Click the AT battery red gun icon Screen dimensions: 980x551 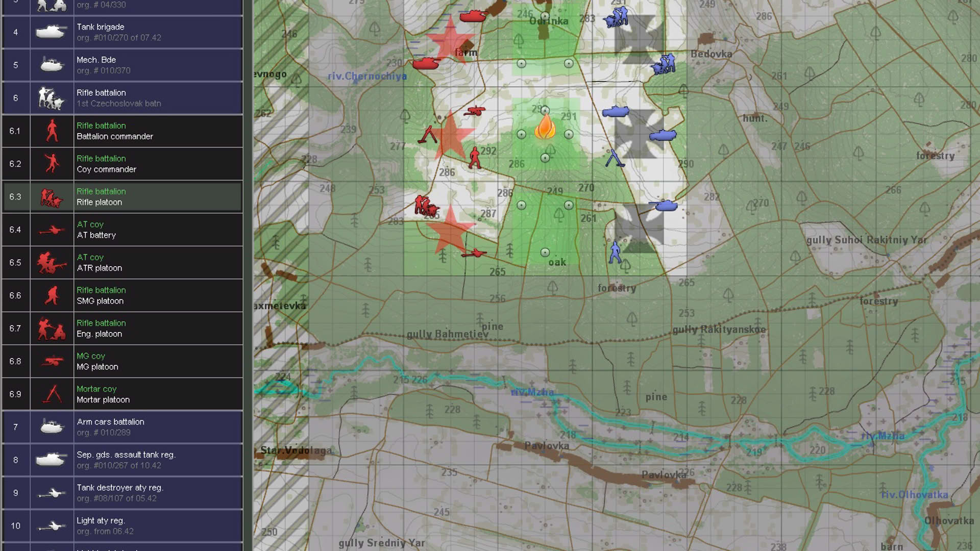52,230
